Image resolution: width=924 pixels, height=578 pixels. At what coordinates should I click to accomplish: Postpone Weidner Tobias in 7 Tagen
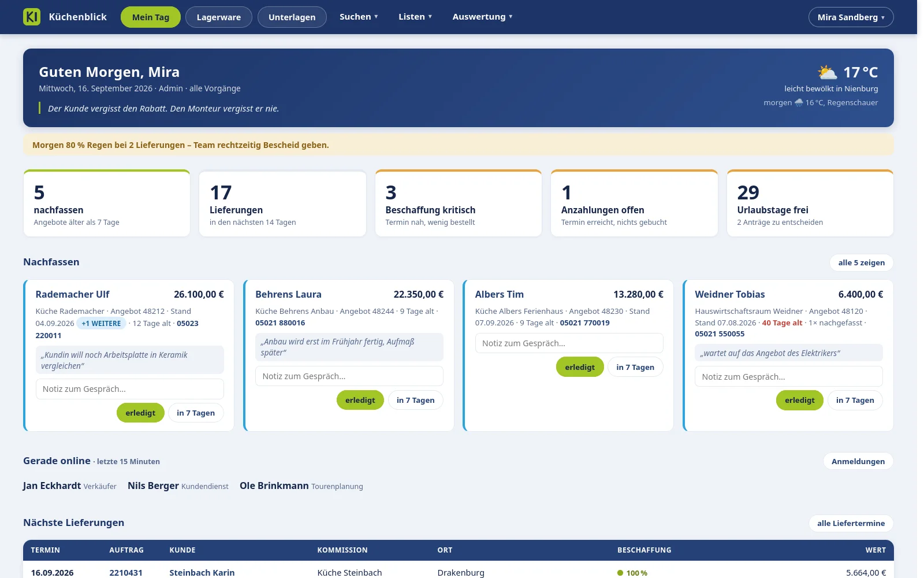click(855, 400)
